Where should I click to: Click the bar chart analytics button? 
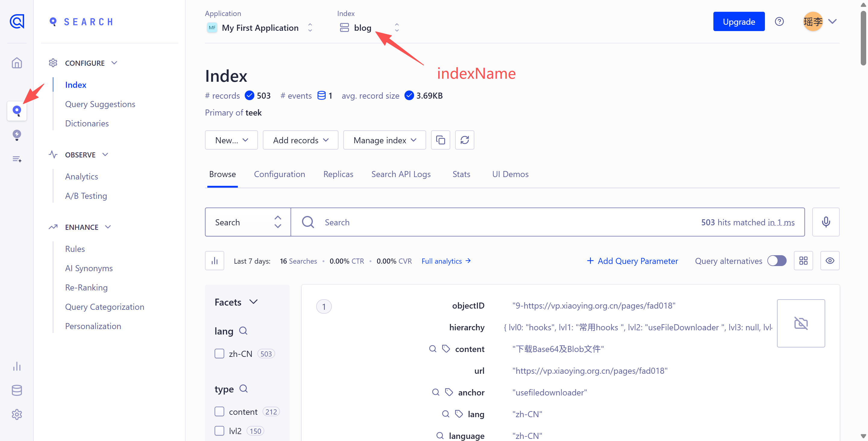tap(215, 261)
